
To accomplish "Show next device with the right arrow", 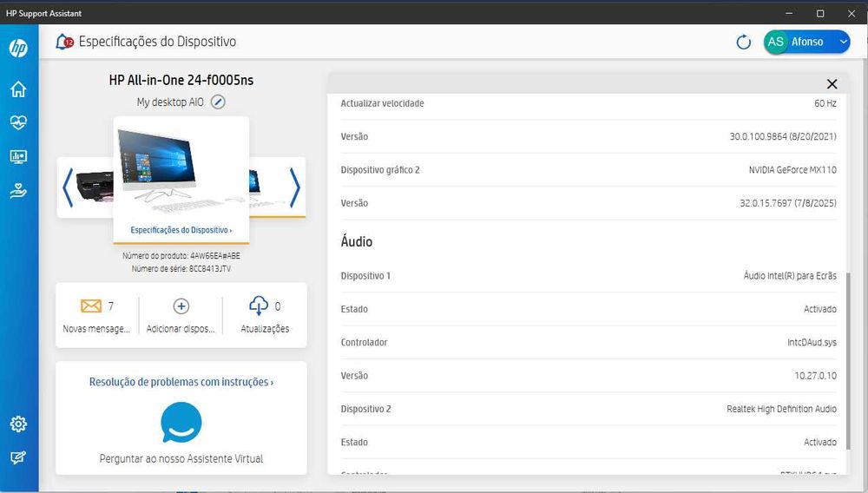I will 295,187.
